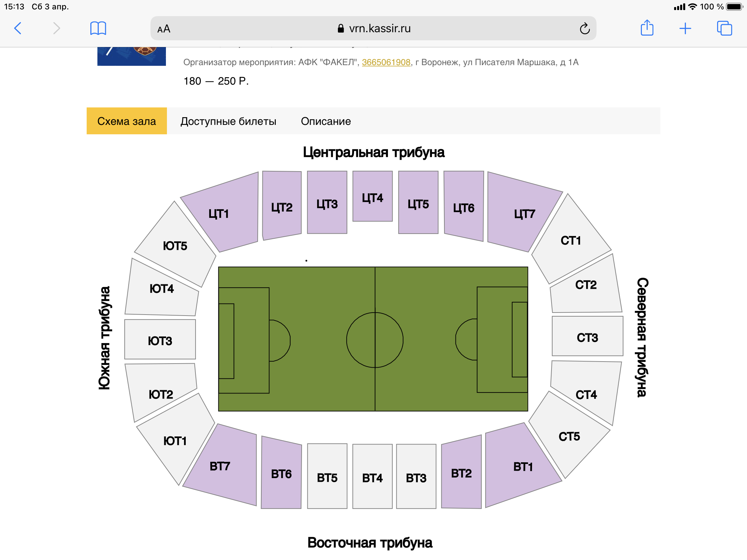Image resolution: width=747 pixels, height=560 pixels.
Task: Switch to the Доступные билеты tab
Action: 228,121
